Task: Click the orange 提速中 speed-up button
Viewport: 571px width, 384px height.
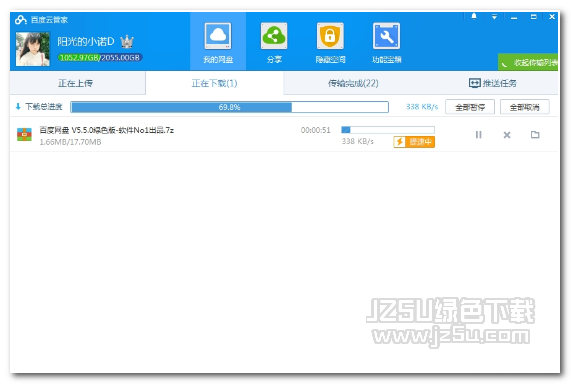Action: (x=414, y=142)
